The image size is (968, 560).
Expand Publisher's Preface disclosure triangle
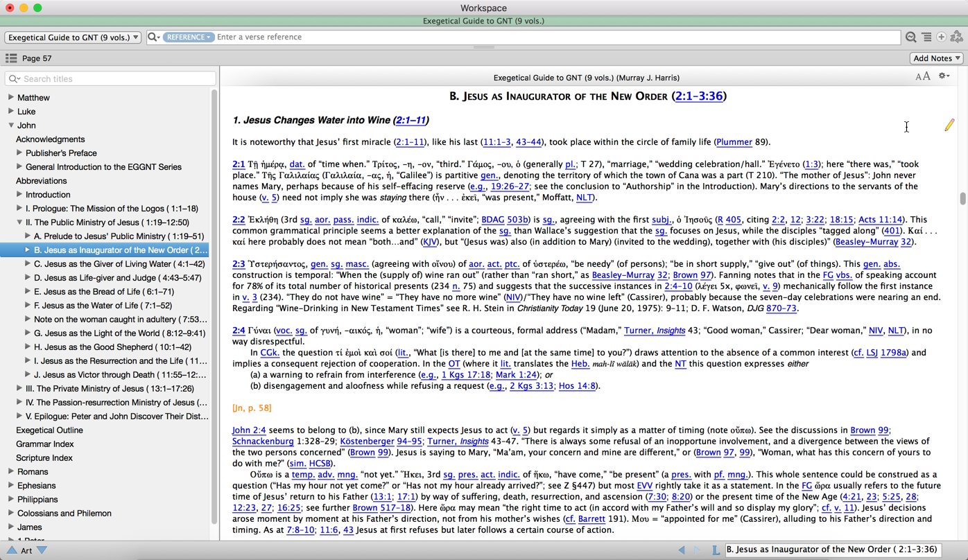19,152
